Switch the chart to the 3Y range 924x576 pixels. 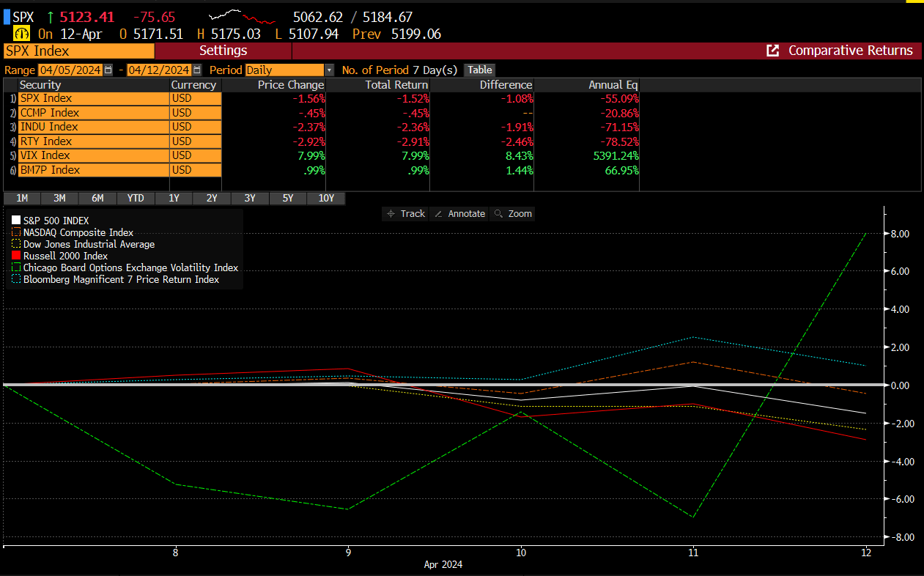[x=250, y=198]
